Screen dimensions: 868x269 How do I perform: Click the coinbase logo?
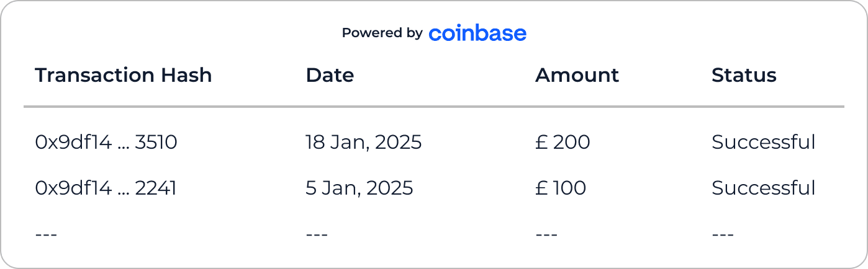click(x=477, y=33)
